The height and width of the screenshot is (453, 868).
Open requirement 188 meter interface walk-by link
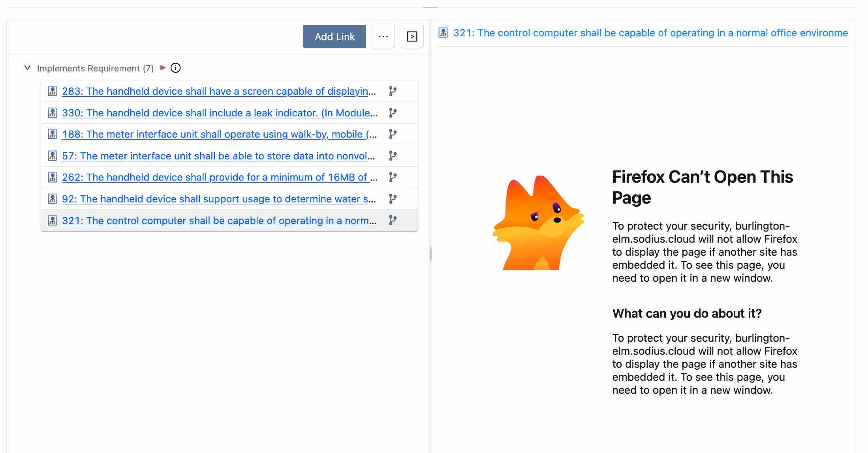pos(220,134)
